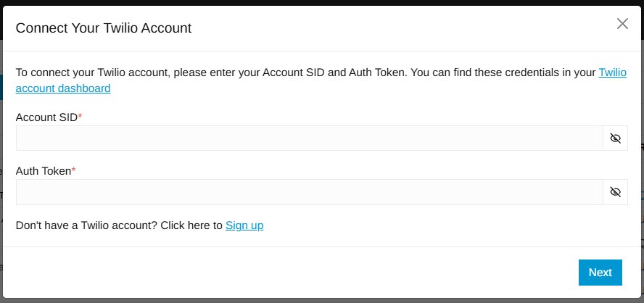The image size is (644, 303).
Task: Click the Account SID field label
Action: click(46, 117)
